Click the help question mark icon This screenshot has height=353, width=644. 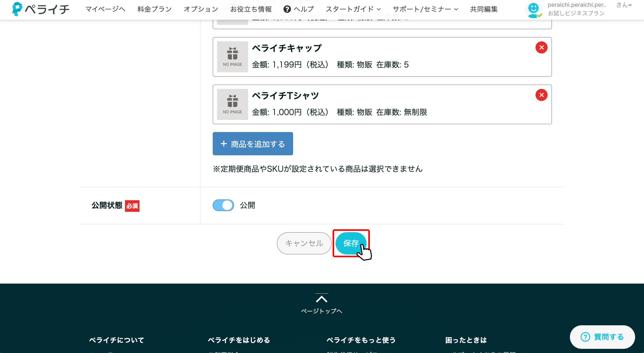[x=287, y=9]
